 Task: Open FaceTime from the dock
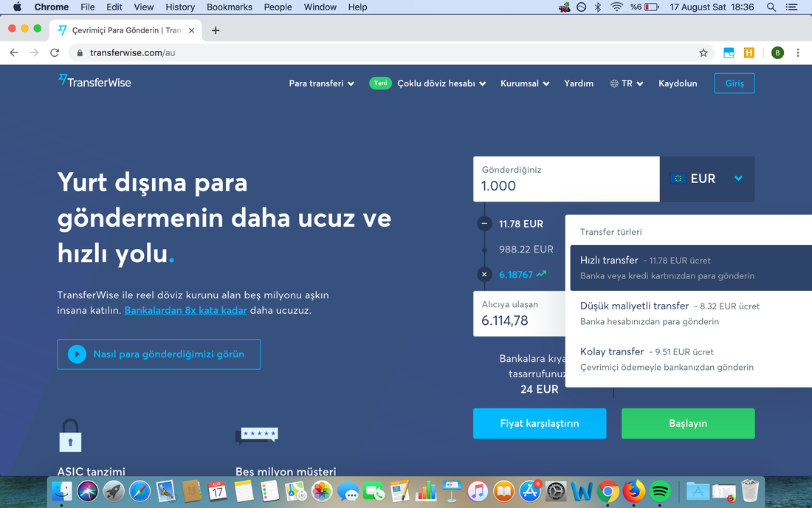(x=374, y=491)
